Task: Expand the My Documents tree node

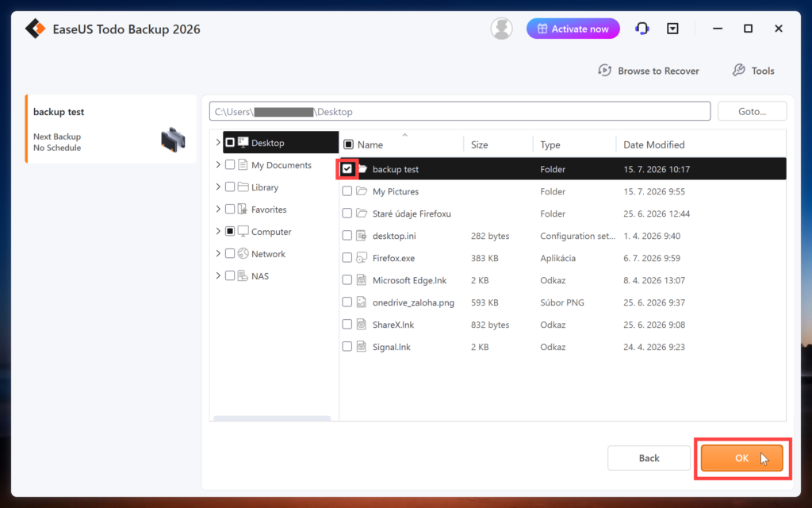Action: point(218,164)
